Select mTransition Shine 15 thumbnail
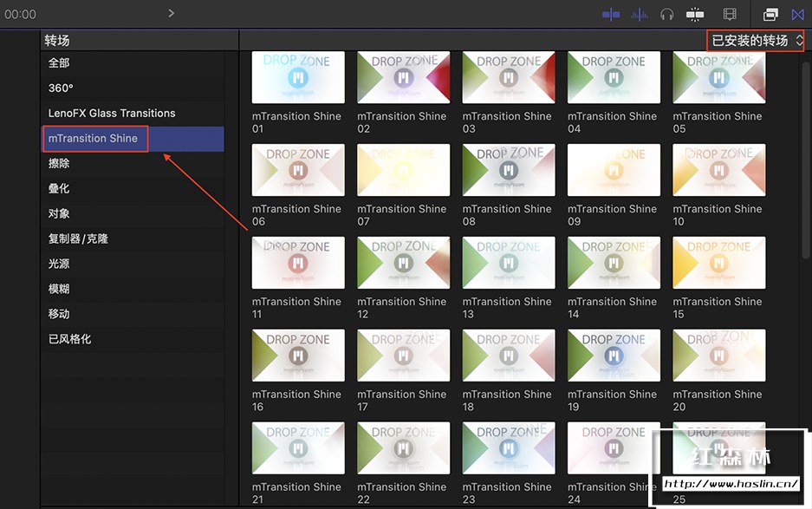Viewport: 812px width, 509px height. [718, 263]
